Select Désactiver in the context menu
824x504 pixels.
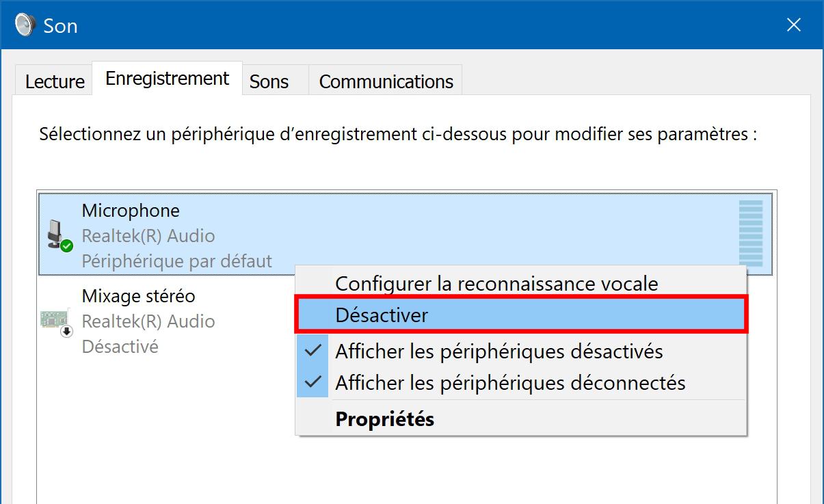(x=521, y=315)
